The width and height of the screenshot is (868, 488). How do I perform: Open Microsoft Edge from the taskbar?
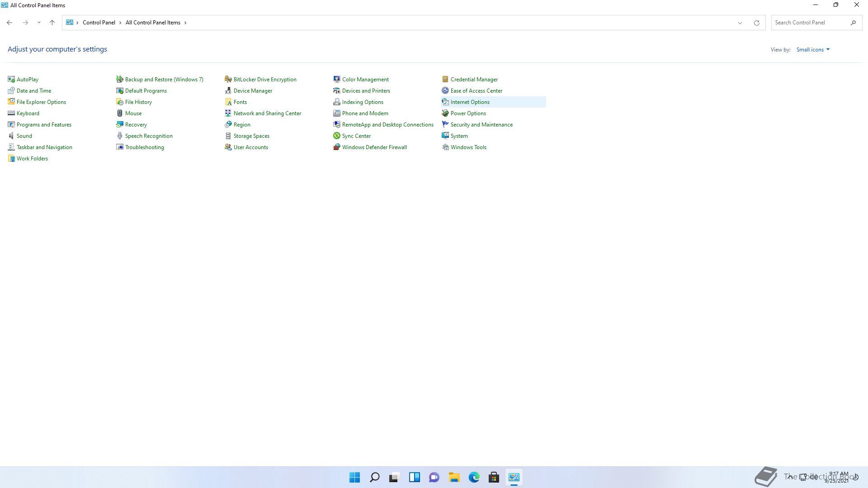[474, 477]
